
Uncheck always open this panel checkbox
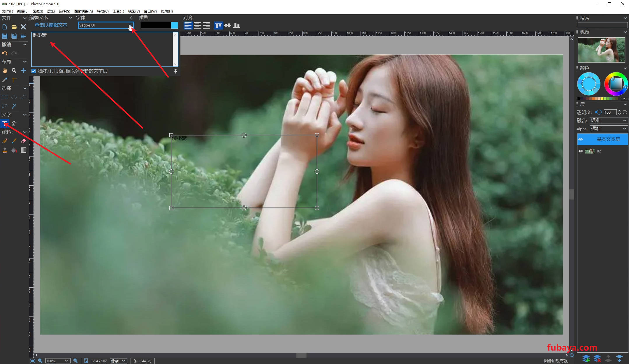[34, 71]
